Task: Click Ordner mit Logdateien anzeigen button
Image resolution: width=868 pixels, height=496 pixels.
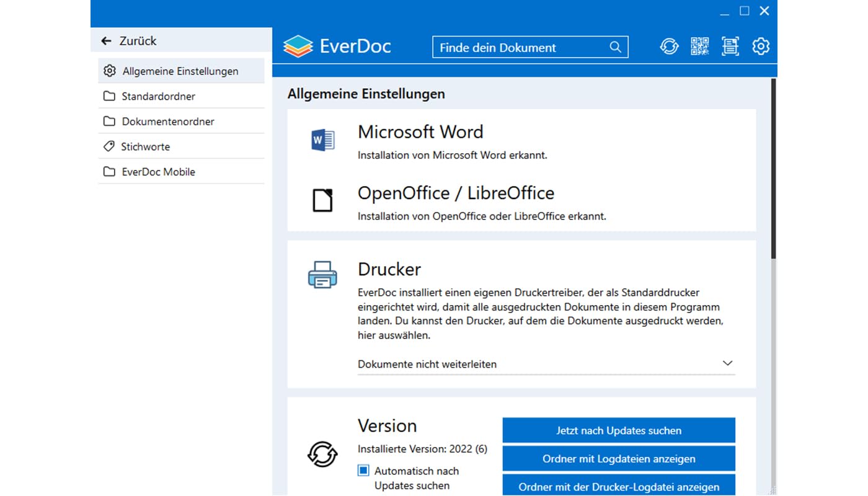Action: pos(619,459)
